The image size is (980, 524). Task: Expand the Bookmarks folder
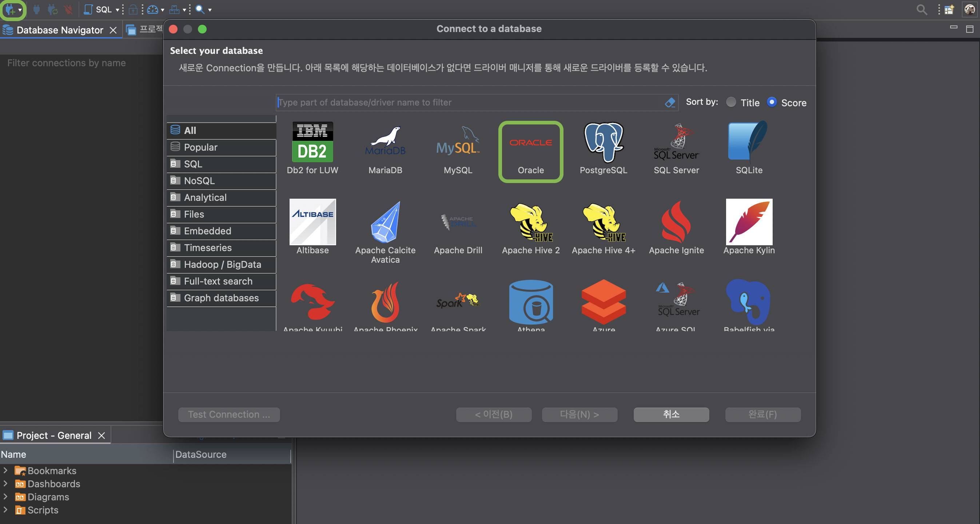coord(5,471)
